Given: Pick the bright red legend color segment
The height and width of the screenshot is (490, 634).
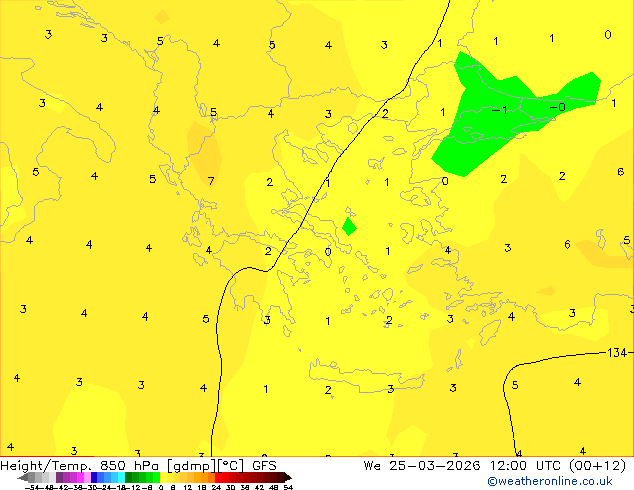Looking at the screenshot, I should (222, 477).
